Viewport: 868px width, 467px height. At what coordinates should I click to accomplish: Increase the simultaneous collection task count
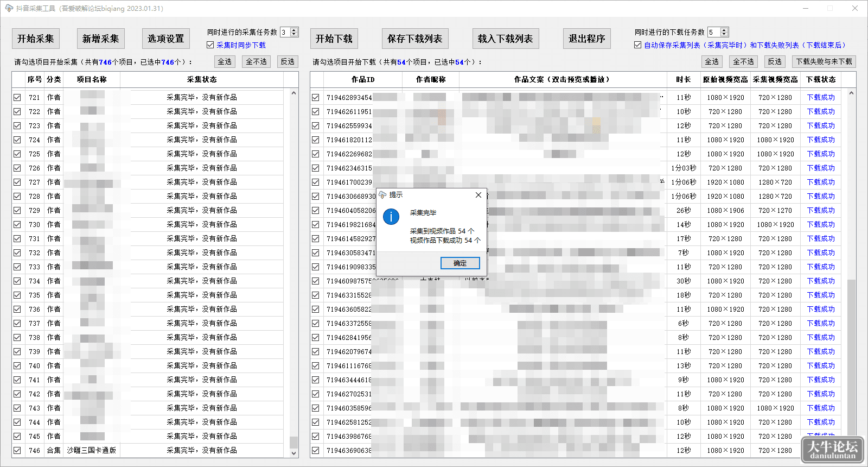pyautogui.click(x=294, y=30)
